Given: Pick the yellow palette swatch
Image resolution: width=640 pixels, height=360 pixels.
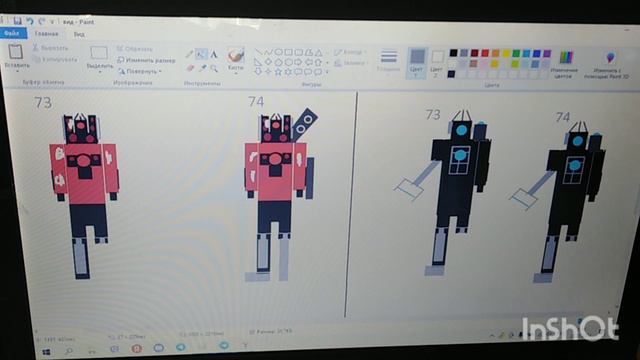Looking at the screenshot, I should point(506,53).
